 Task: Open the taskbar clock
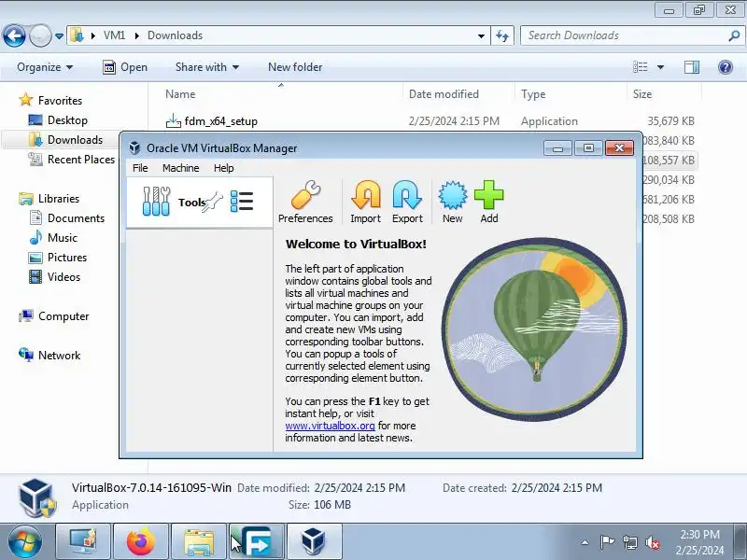[699, 542]
